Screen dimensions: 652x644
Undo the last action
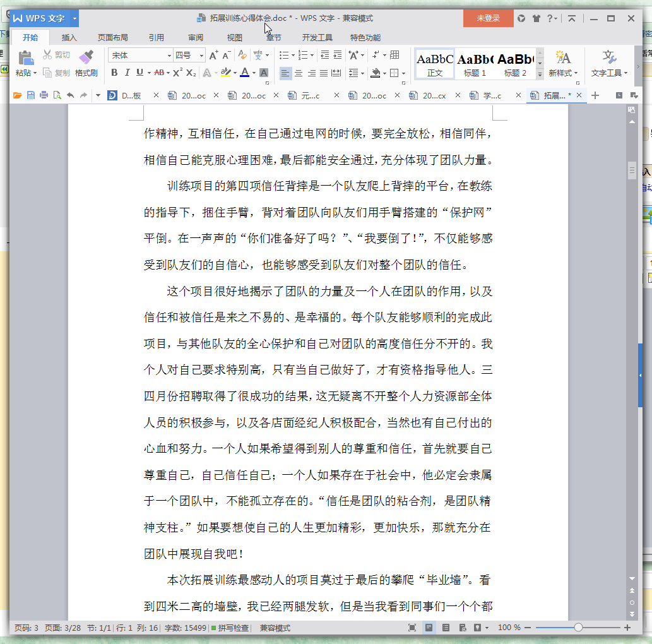70,95
